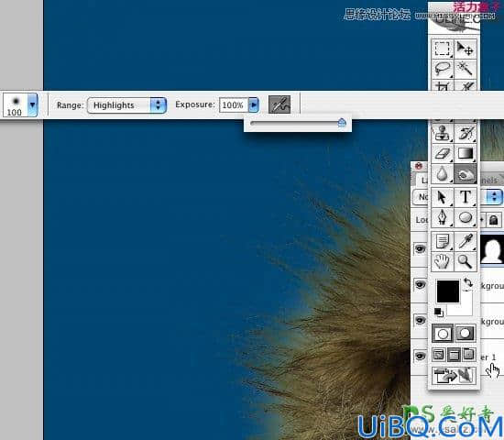Select the Layer 1 row name
This screenshot has height=440, width=504.
click(x=488, y=357)
